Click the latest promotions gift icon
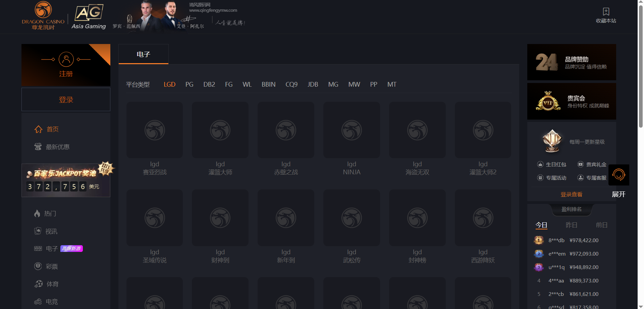 click(38, 147)
